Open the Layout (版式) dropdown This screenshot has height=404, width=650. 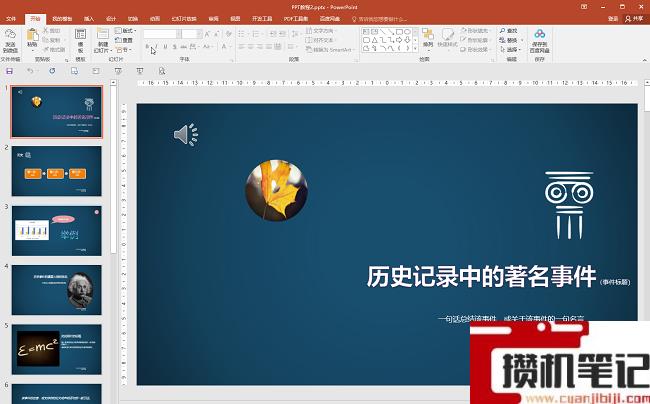click(126, 31)
